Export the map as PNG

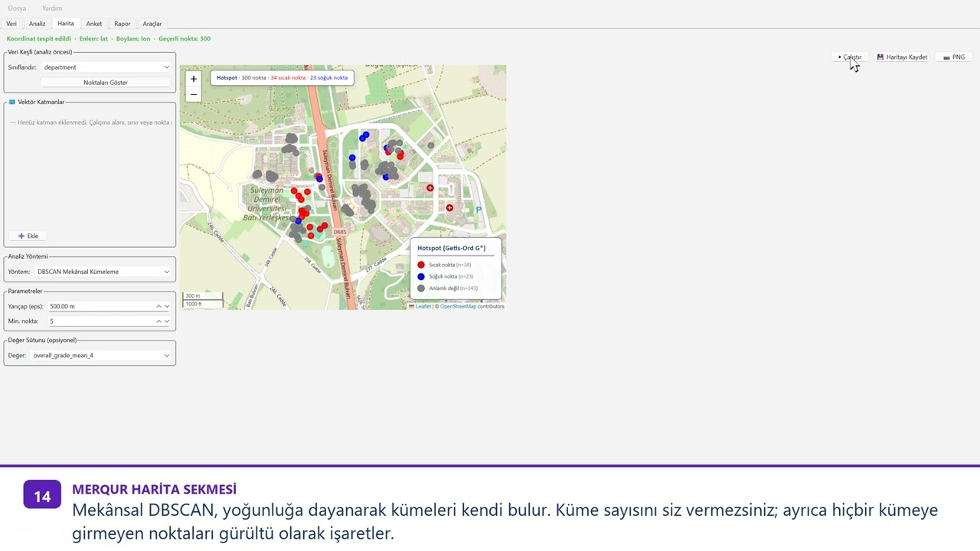click(x=955, y=57)
